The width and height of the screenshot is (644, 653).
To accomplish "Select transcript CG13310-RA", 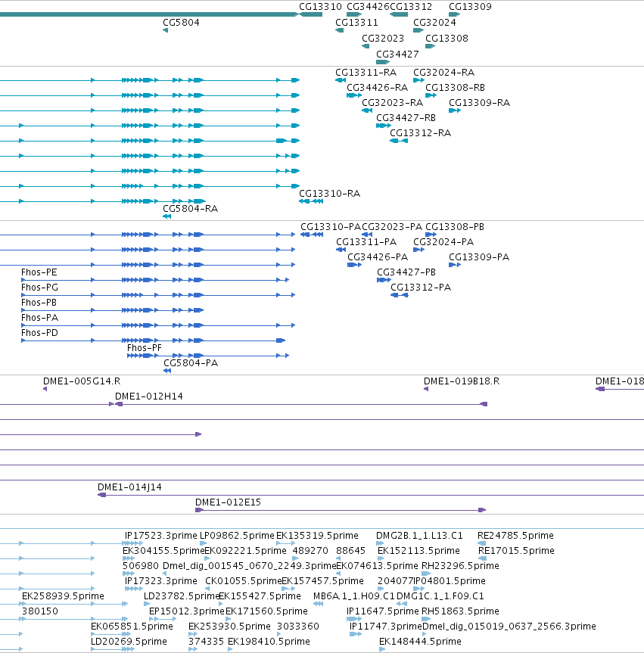I will 329,194.
